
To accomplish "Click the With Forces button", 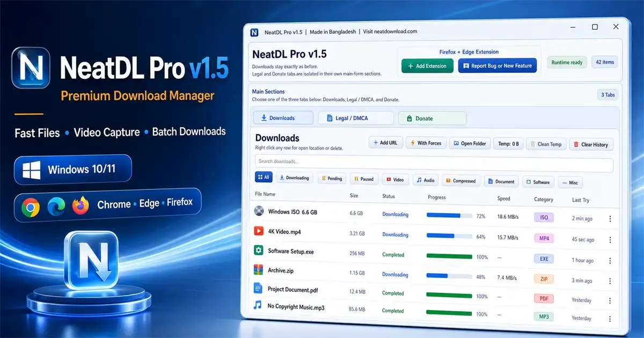I will [x=426, y=143].
